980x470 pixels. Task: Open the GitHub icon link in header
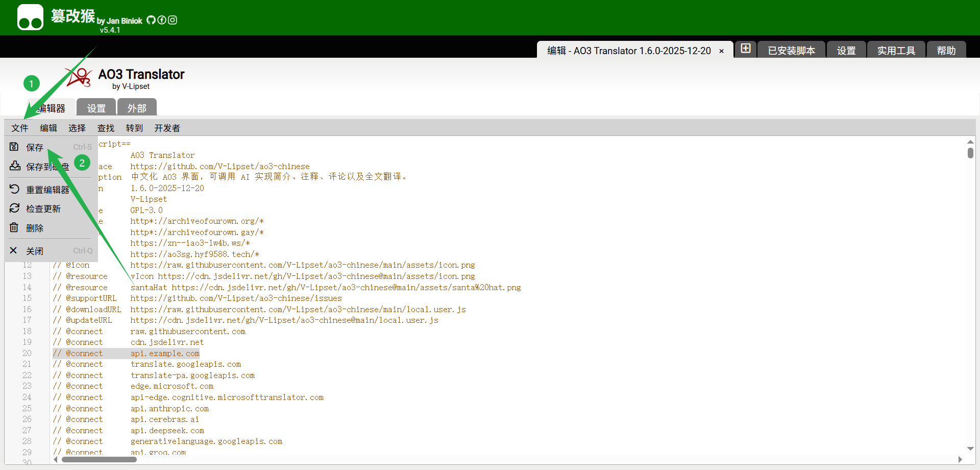(151, 20)
